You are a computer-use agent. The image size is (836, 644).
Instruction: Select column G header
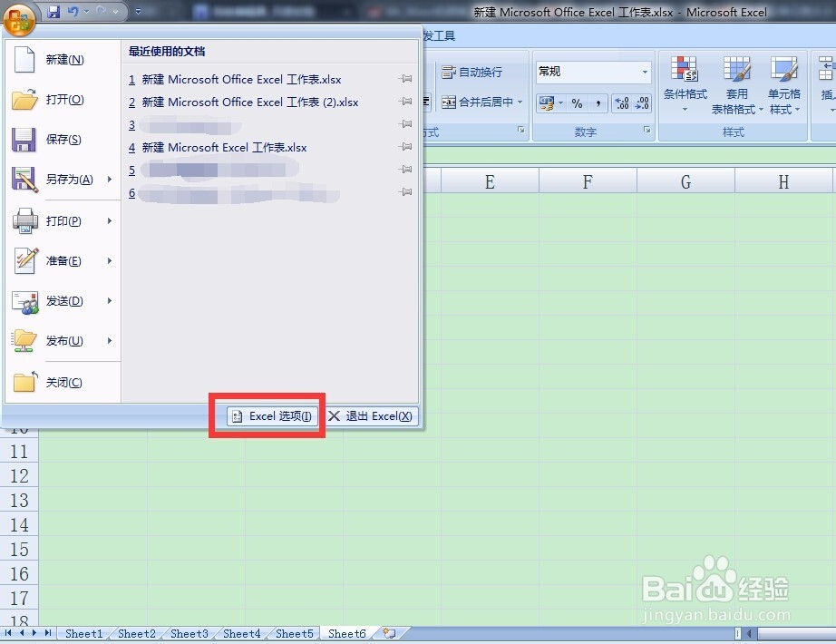(x=685, y=181)
